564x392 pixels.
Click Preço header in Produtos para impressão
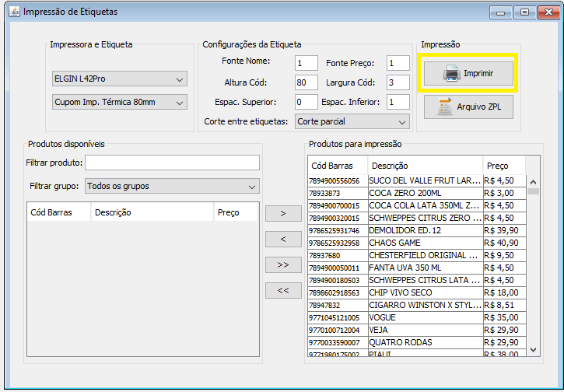504,166
